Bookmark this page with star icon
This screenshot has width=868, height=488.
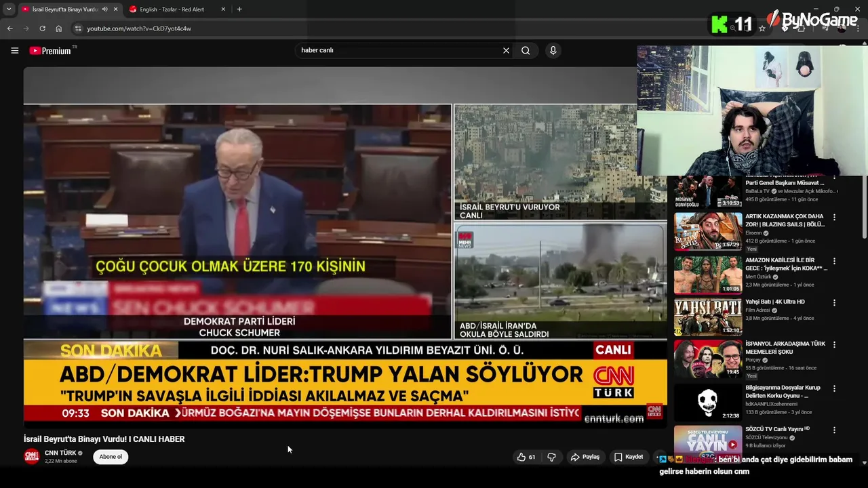pyautogui.click(x=762, y=28)
